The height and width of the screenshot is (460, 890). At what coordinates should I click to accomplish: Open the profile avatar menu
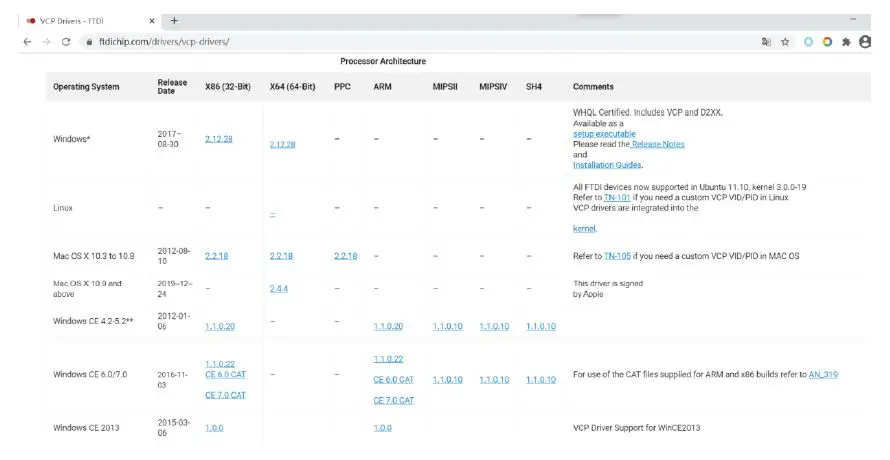[864, 41]
